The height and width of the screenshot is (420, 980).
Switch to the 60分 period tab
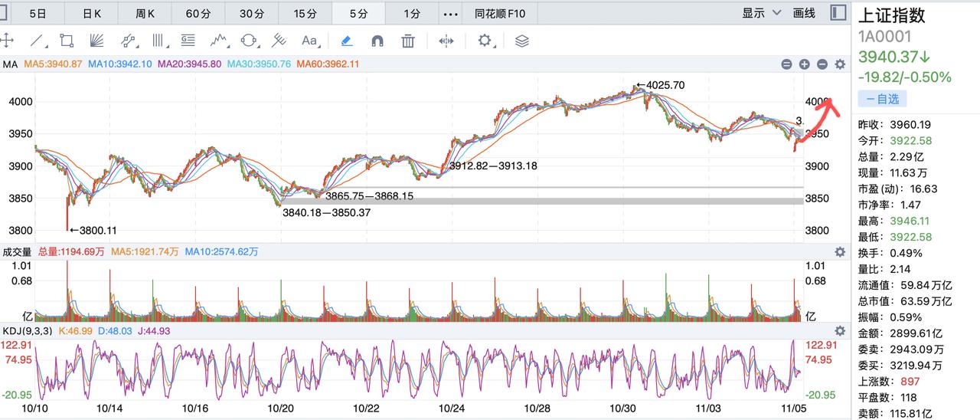click(198, 14)
